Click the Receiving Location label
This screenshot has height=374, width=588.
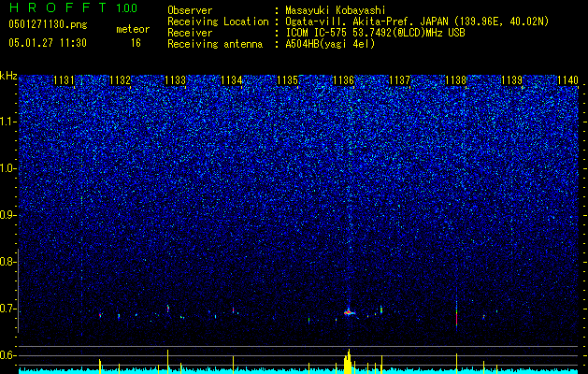[218, 22]
